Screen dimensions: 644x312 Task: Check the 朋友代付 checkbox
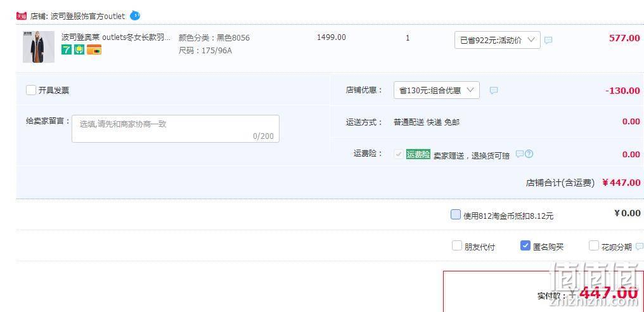[457, 246]
